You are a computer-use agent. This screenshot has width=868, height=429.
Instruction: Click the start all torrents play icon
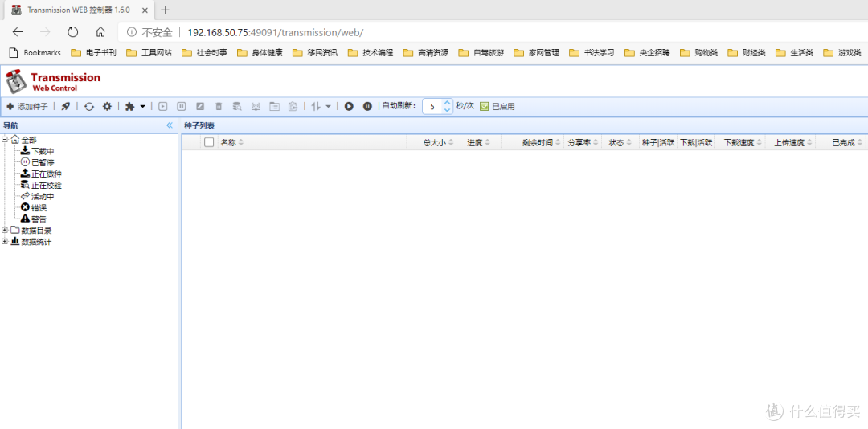click(349, 106)
